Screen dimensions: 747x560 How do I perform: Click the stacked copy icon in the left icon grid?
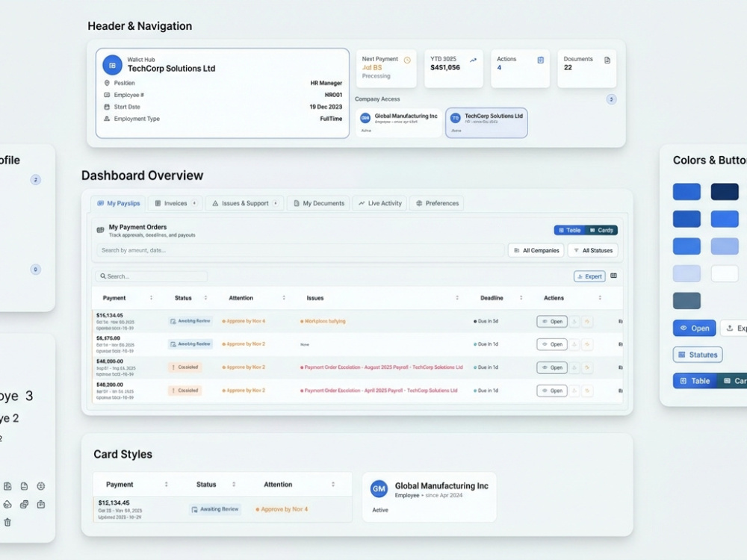25,504
